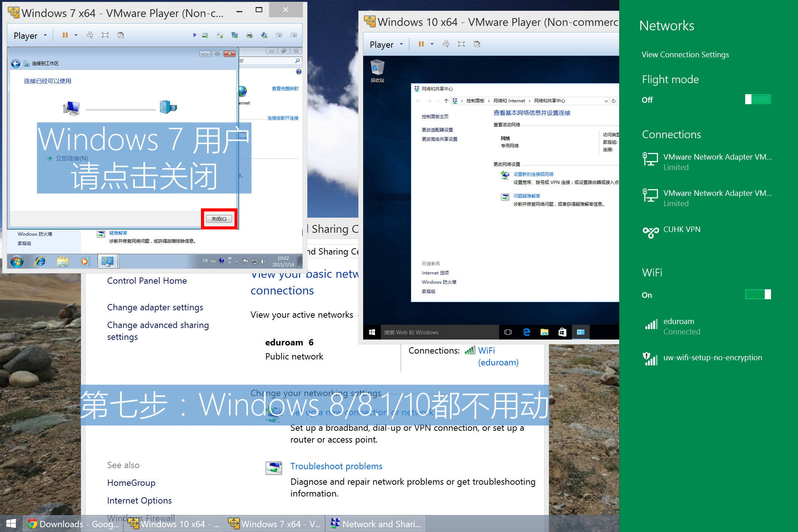This screenshot has width=798, height=532.
Task: Open the host Windows Start button
Action: [11, 524]
